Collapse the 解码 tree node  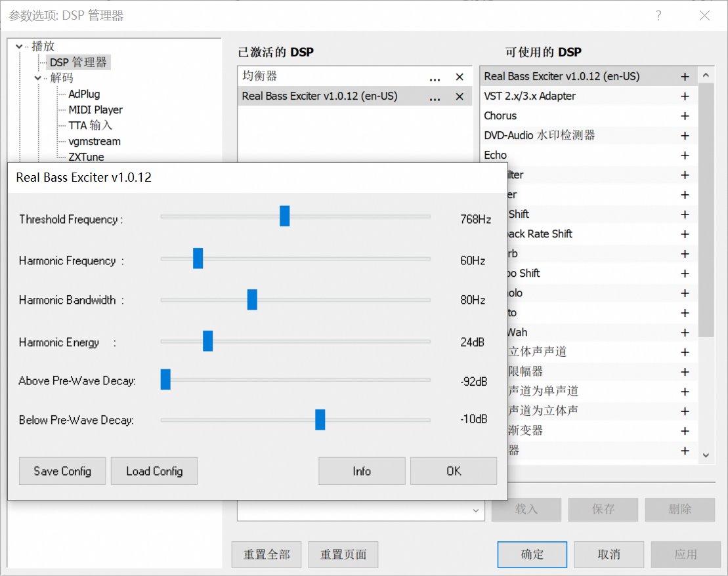(x=38, y=78)
